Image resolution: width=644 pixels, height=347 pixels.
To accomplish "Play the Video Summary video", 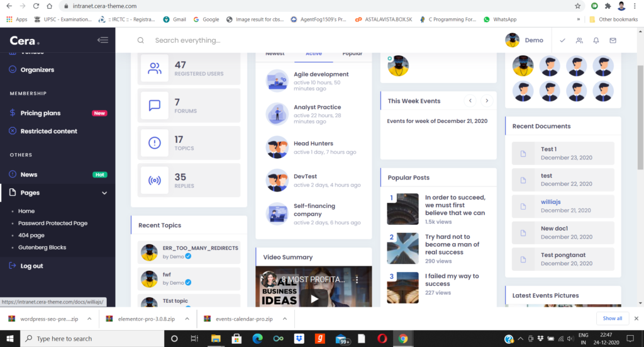I will (x=314, y=299).
